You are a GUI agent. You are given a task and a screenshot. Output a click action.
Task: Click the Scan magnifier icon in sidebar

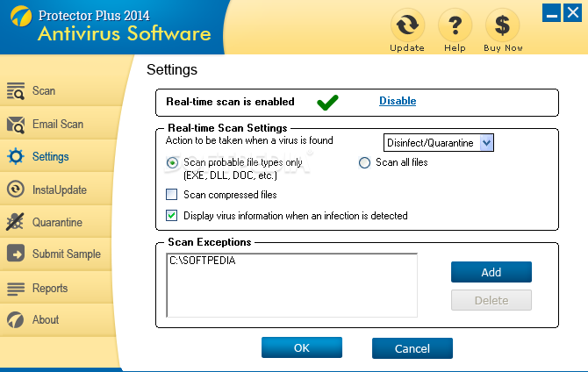pos(16,91)
